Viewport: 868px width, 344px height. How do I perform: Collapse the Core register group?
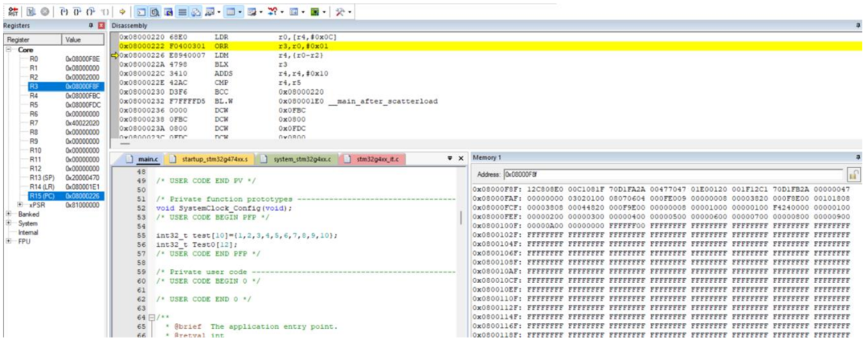[10, 49]
